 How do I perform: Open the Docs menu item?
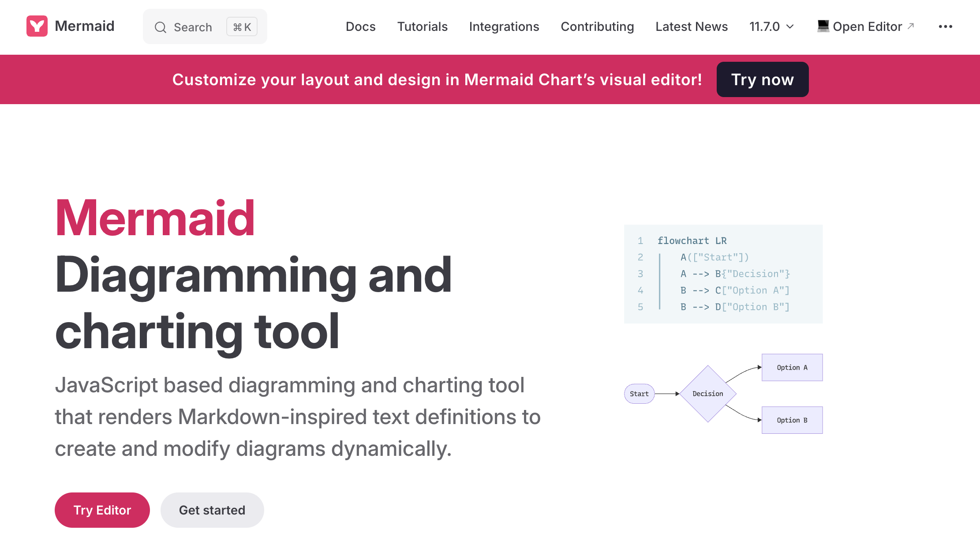tap(361, 26)
